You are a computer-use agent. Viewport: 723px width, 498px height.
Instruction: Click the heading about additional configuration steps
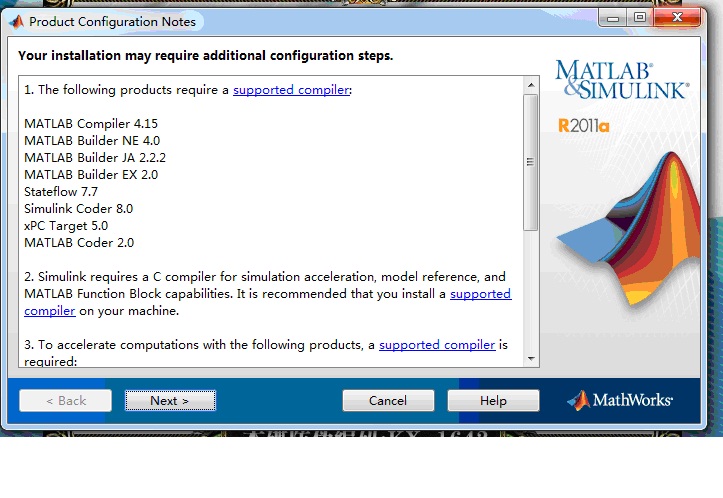coord(206,56)
